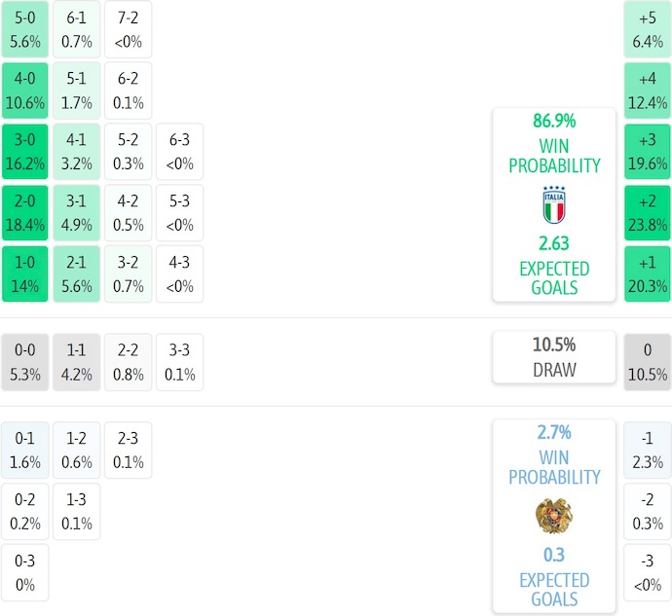Screen dimensions: 672x616
Task: Click the 1-1 draw score cell
Action: [77, 362]
